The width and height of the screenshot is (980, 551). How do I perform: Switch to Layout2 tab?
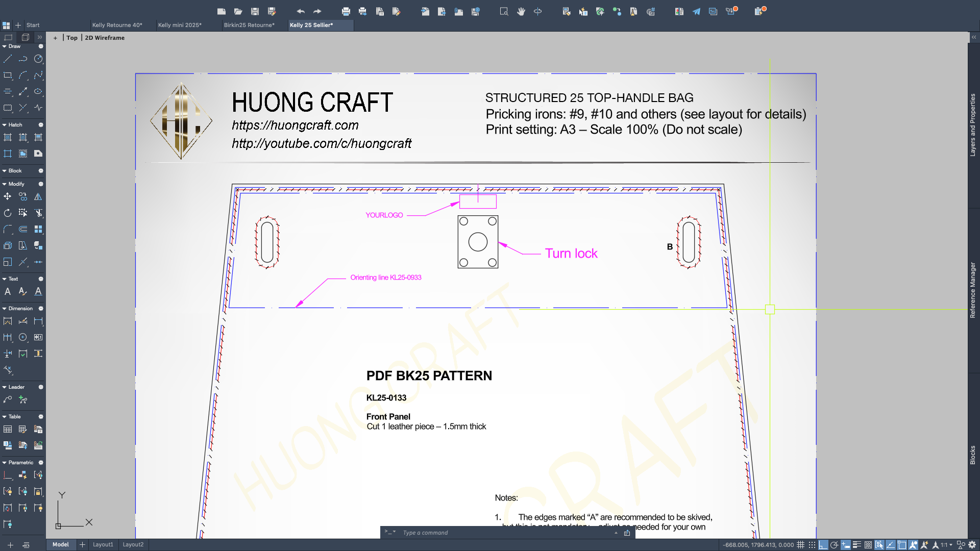tap(133, 545)
